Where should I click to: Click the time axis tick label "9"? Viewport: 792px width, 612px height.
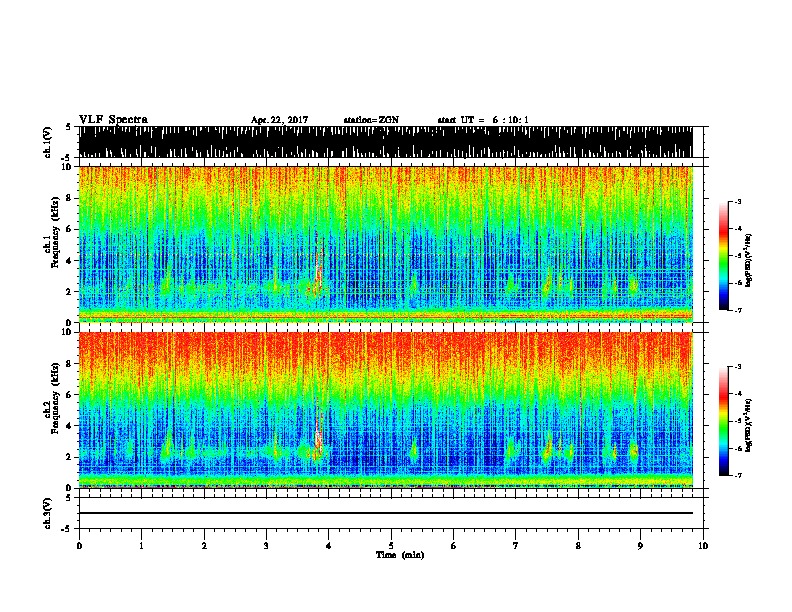(640, 546)
